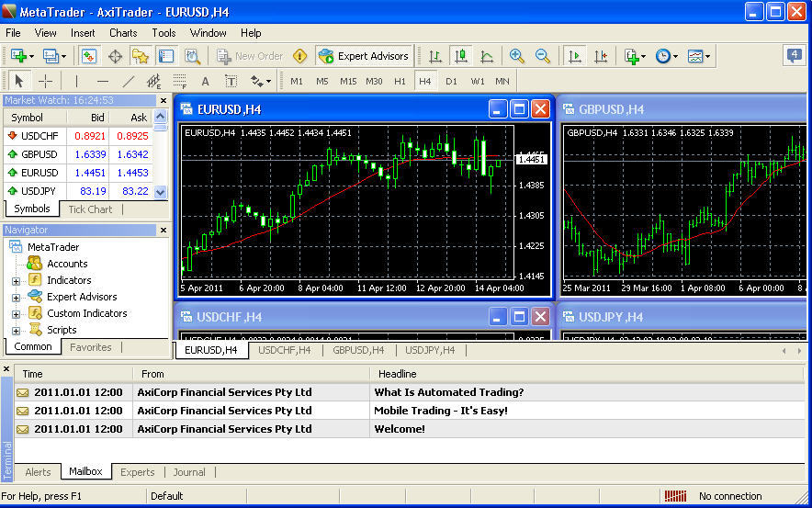Expand the Indicators tree node
Screen dimensions: 812x508
click(x=16, y=281)
